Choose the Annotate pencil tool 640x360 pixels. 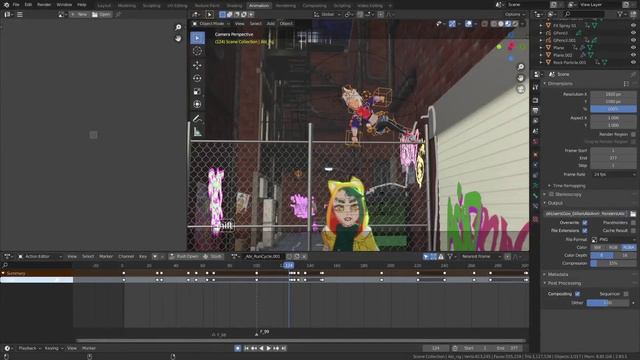tap(197, 119)
